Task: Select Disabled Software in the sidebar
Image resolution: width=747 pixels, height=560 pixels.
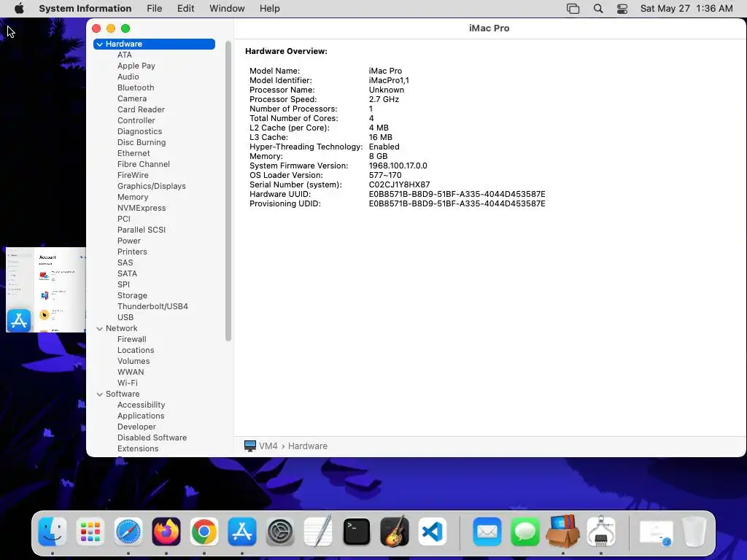Action: [x=152, y=438]
